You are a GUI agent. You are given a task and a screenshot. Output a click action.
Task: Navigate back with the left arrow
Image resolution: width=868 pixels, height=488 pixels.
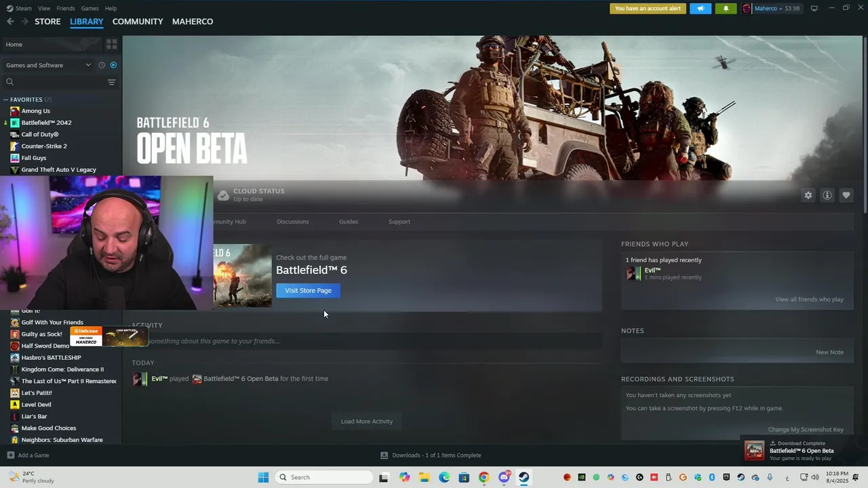[x=10, y=22]
